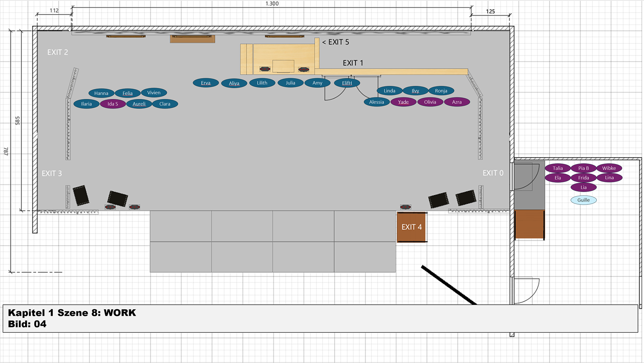
Task: Click the ElifH marker near the door
Action: pyautogui.click(x=347, y=83)
